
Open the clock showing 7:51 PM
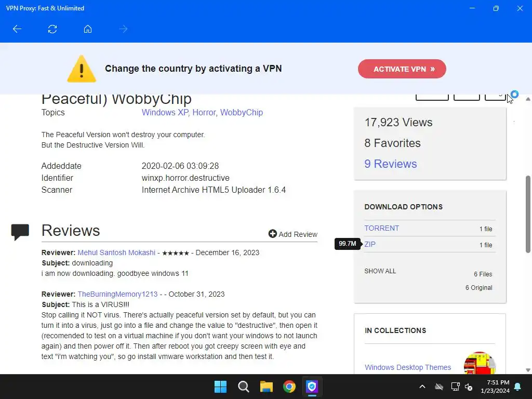pyautogui.click(x=495, y=387)
